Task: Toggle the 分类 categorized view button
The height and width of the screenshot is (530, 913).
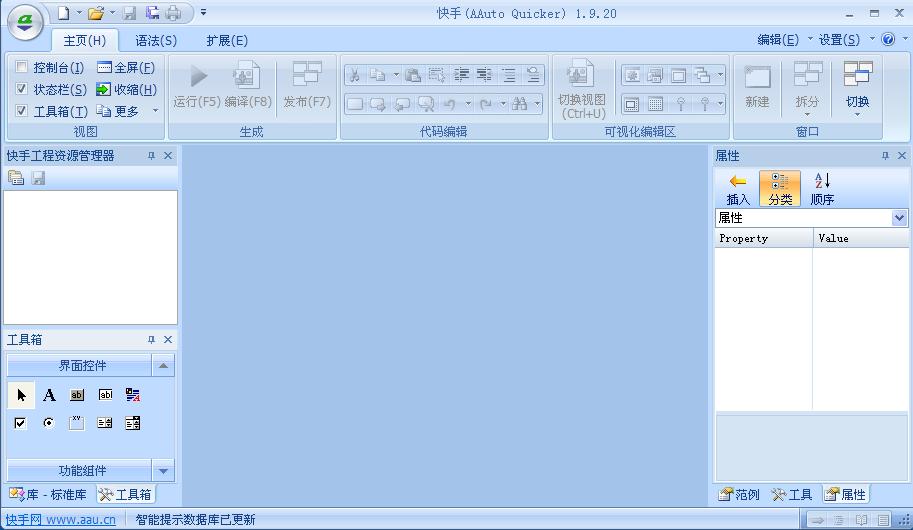Action: coord(780,189)
